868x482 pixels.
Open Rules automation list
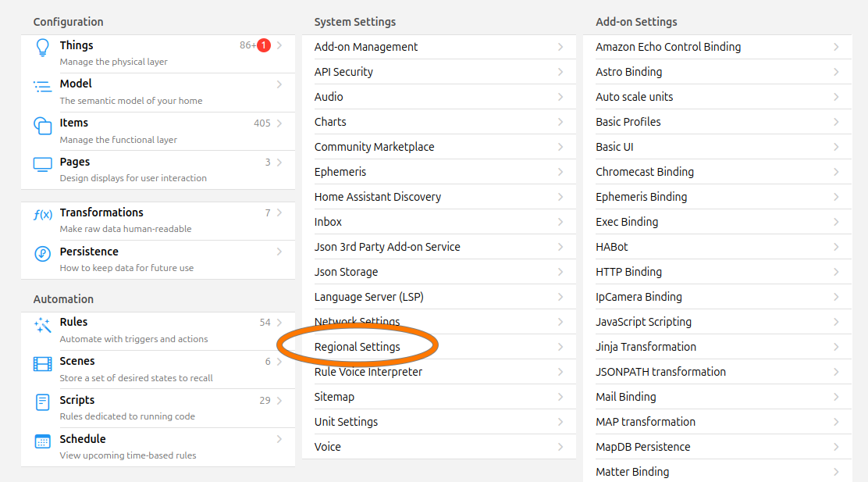[x=158, y=330]
